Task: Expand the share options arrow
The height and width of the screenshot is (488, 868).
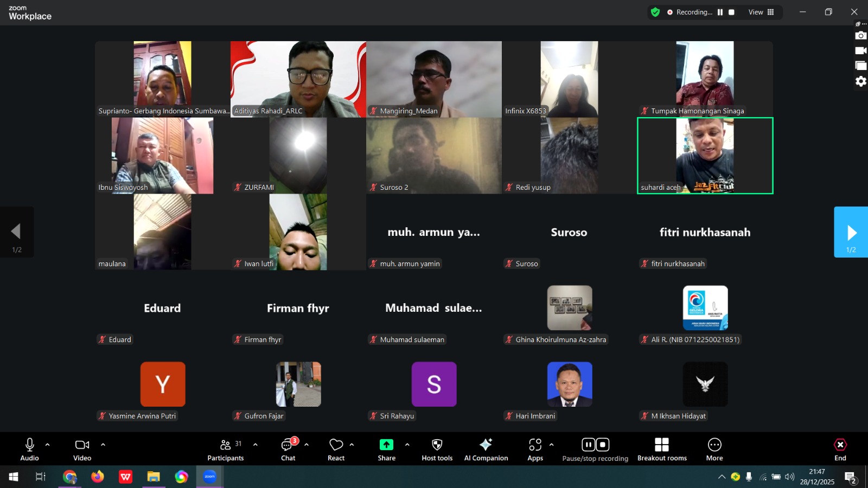Action: pos(407,445)
